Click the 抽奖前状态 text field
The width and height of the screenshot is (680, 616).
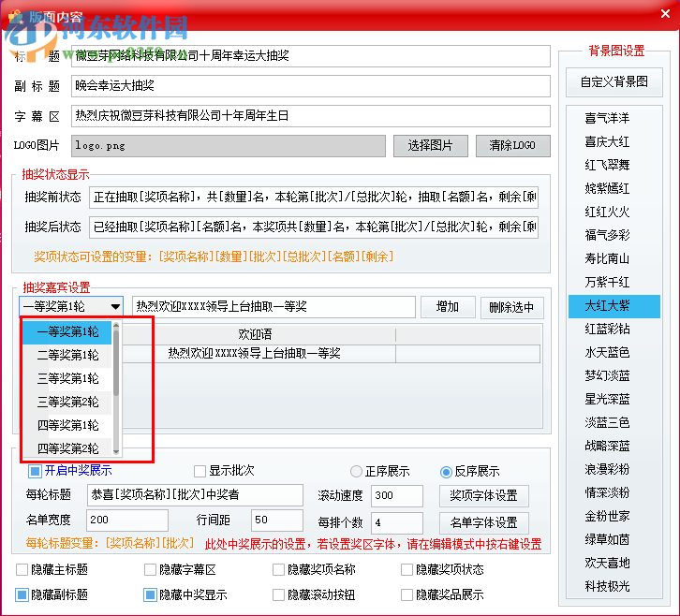click(314, 198)
